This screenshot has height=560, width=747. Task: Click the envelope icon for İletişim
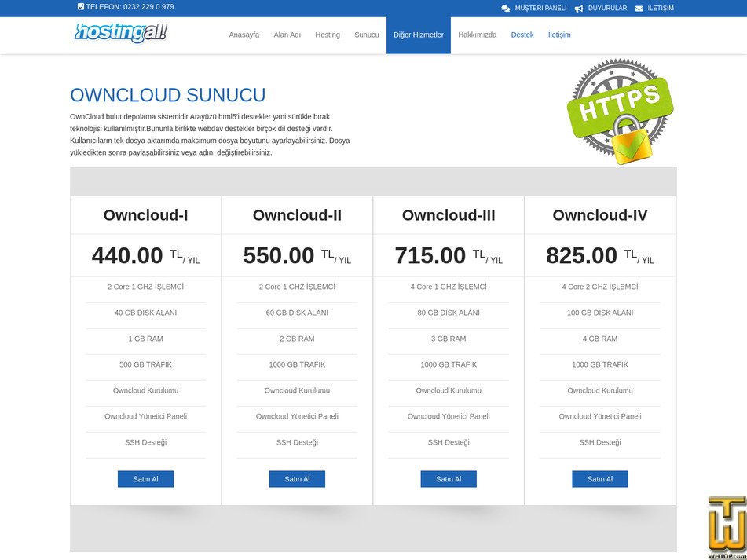(x=639, y=9)
